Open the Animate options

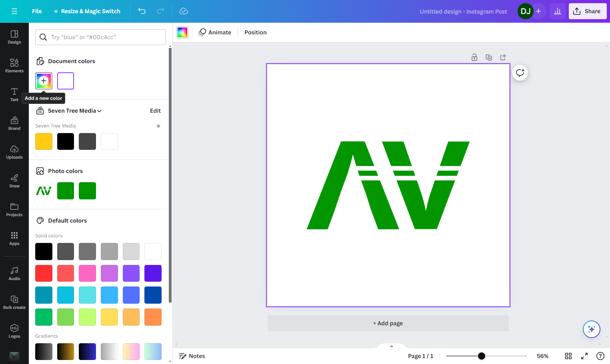[215, 32]
